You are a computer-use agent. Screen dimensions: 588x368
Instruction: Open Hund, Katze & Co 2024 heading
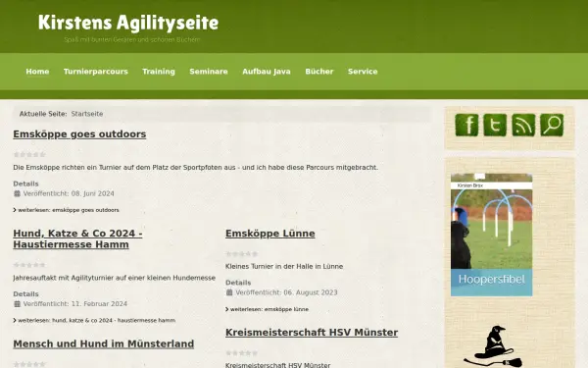tap(77, 238)
